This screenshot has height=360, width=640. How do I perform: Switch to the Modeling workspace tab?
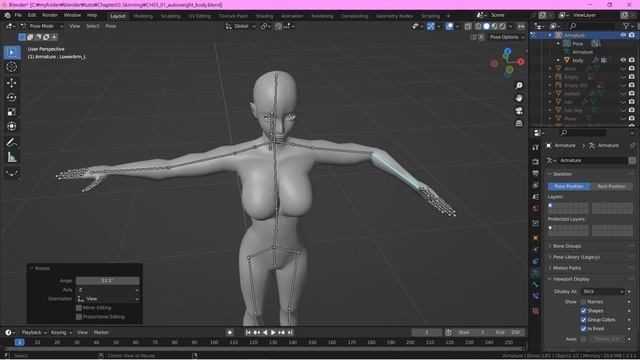coord(143,16)
